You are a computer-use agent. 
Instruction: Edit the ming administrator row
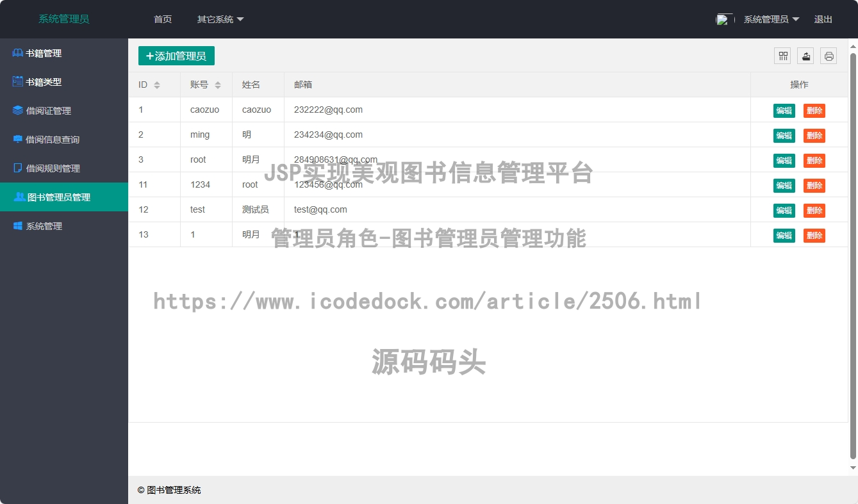coord(784,136)
